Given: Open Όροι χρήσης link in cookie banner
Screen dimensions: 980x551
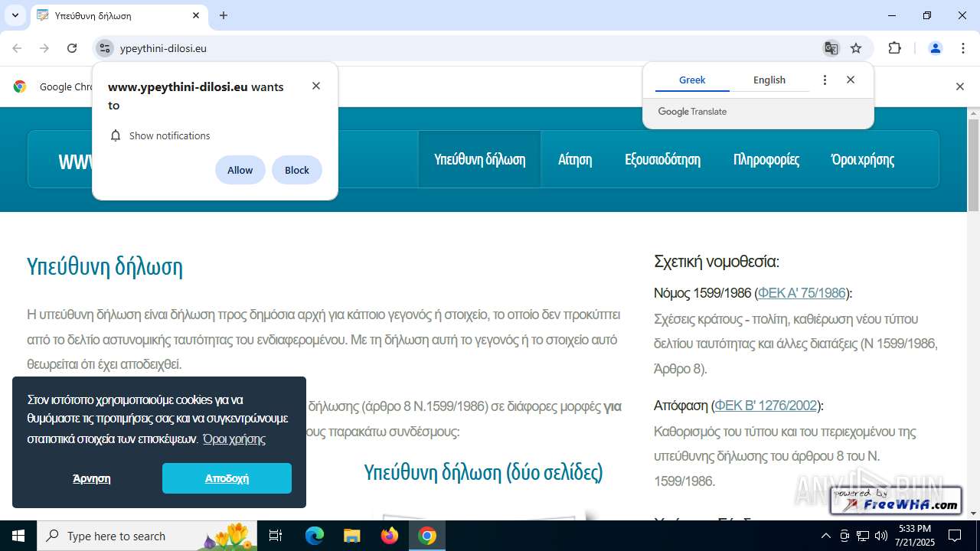Looking at the screenshot, I should pyautogui.click(x=234, y=439).
